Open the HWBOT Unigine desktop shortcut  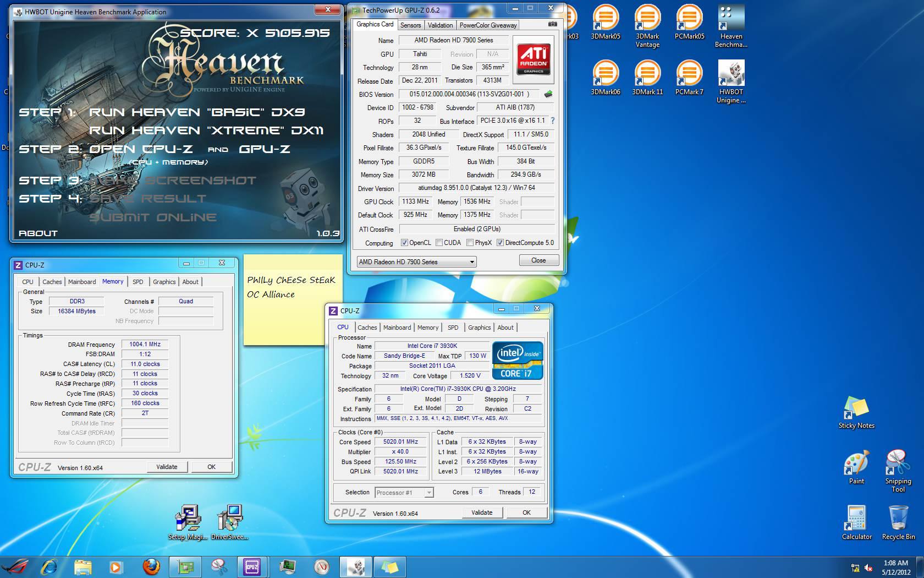(x=731, y=81)
